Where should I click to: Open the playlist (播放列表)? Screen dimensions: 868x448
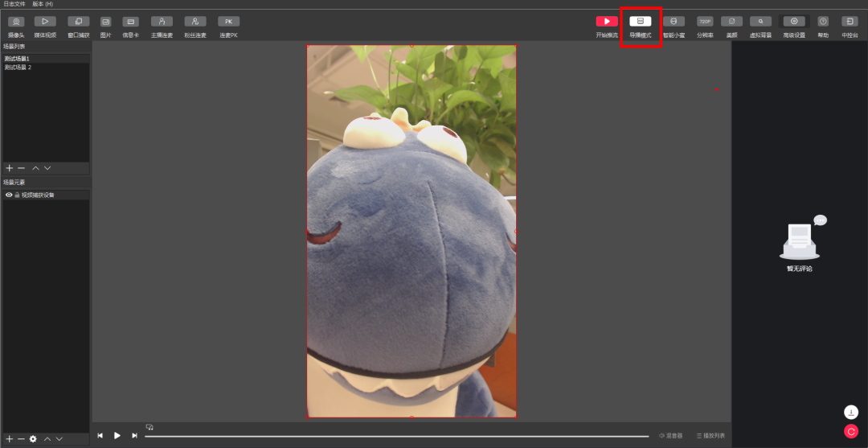coord(710,436)
